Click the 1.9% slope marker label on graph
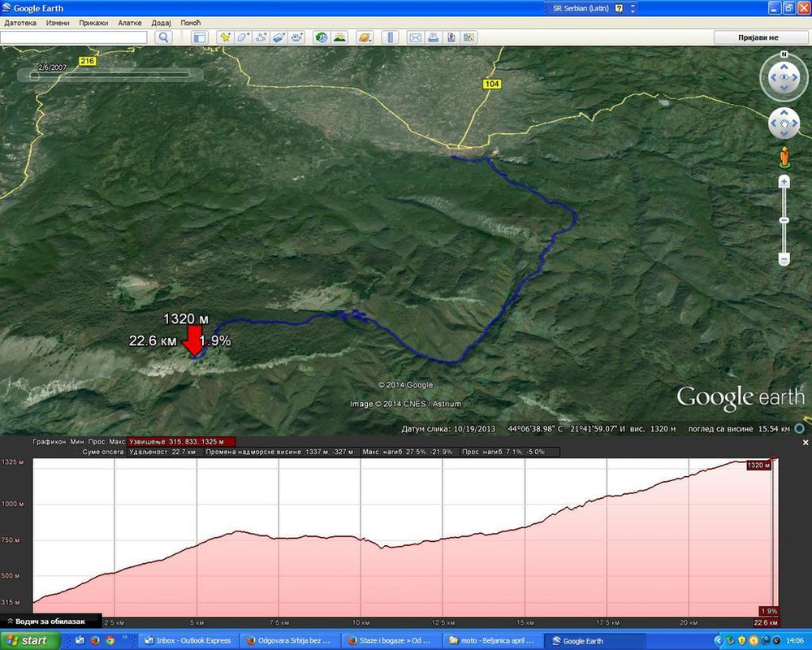The width and height of the screenshot is (812, 650). click(769, 611)
